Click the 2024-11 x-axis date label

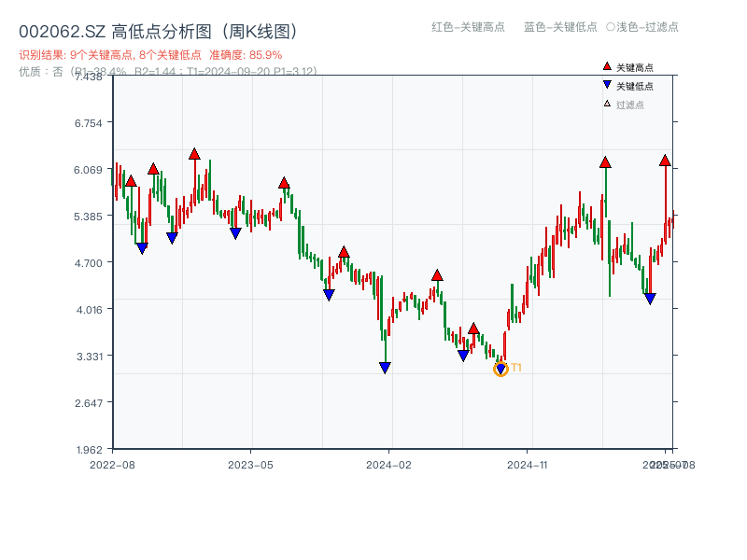(x=527, y=464)
